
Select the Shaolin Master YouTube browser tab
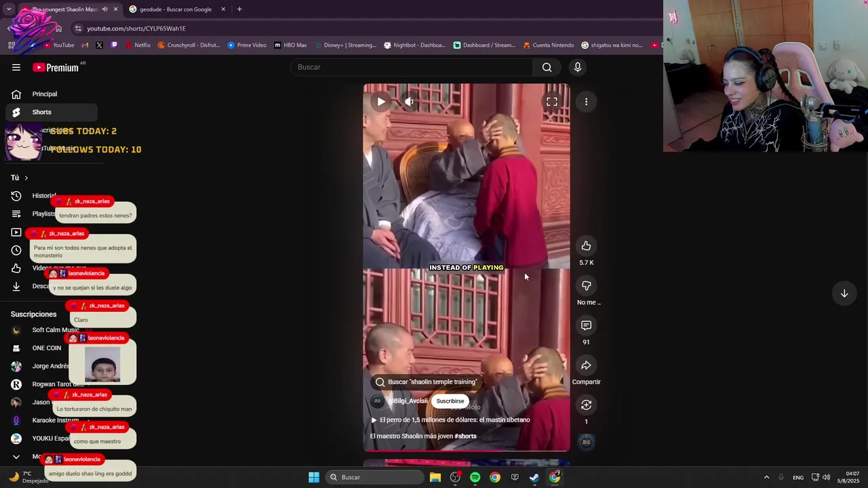coord(64,9)
